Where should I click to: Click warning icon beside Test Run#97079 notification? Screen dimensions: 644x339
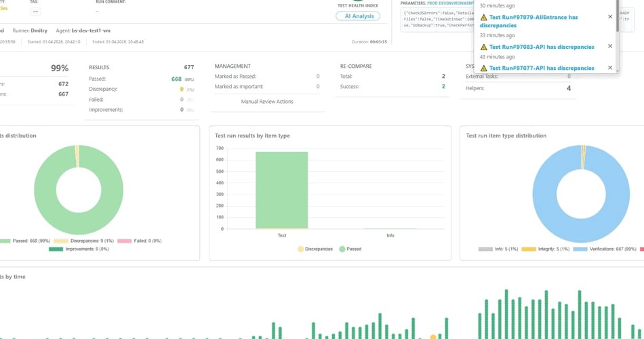[483, 17]
